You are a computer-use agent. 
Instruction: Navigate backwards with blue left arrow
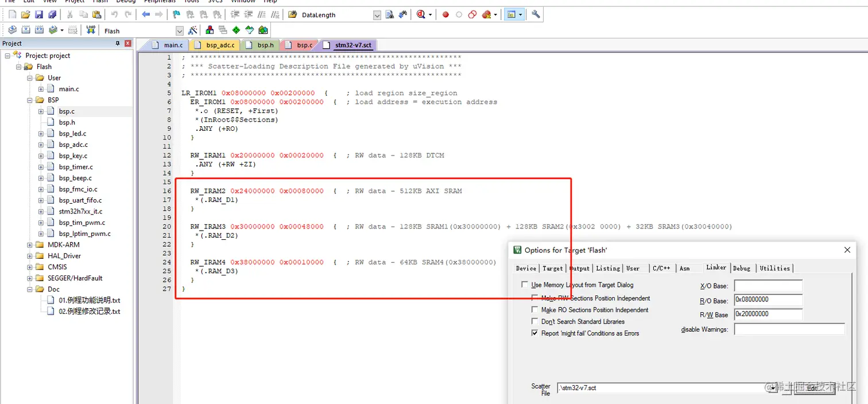(146, 15)
